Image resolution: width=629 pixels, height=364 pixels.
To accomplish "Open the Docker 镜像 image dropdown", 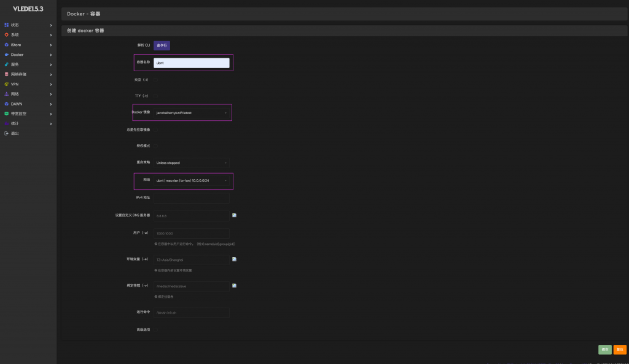I will pos(192,113).
